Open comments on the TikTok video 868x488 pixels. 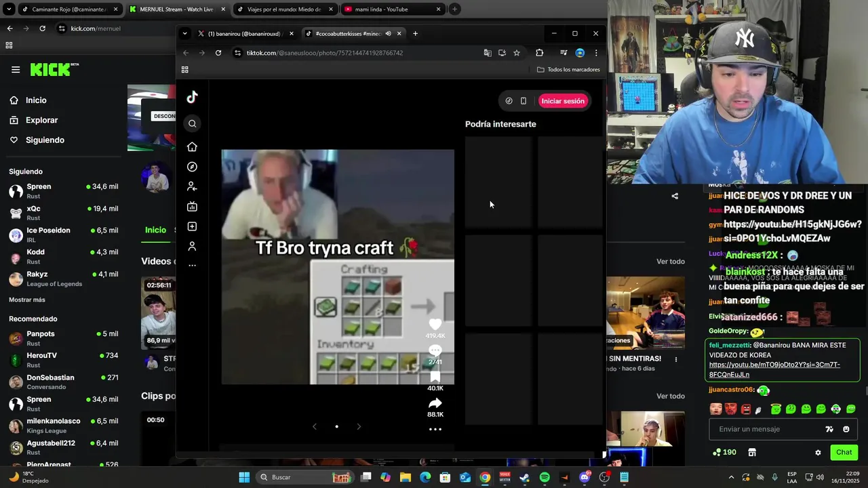coord(435,350)
